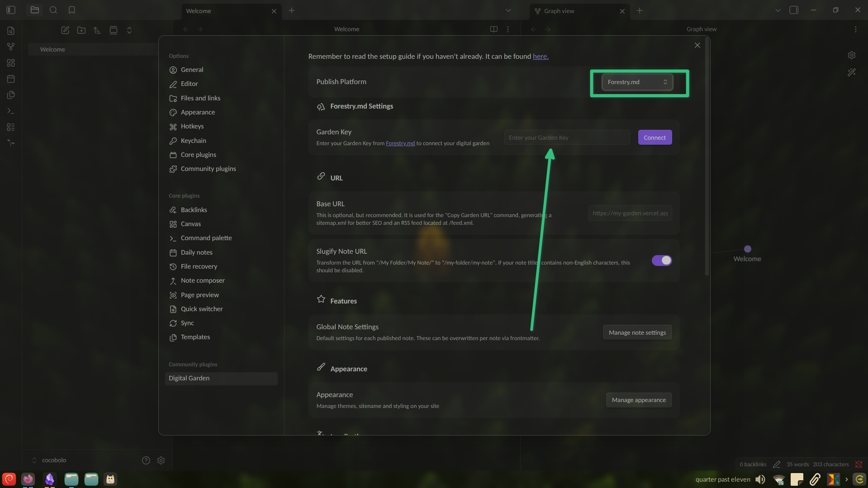Open the Welcome pane more options menu

click(x=508, y=29)
